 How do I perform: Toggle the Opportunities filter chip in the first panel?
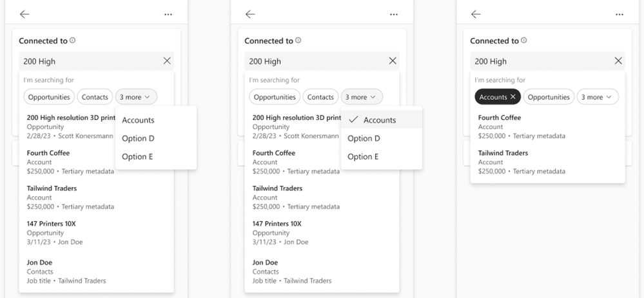point(49,97)
